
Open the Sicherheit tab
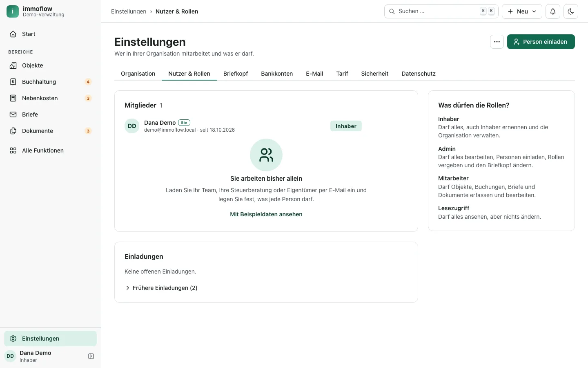point(375,74)
